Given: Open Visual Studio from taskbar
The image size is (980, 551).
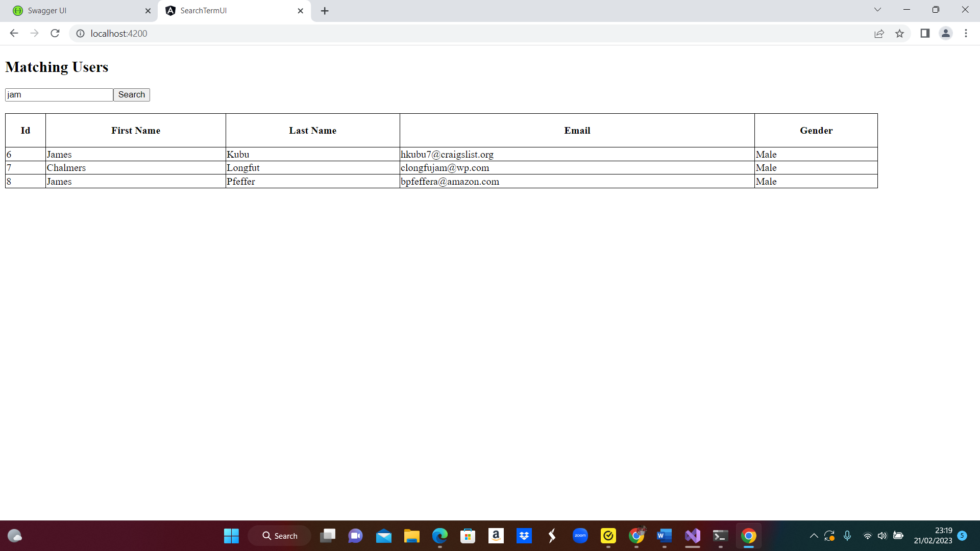Looking at the screenshot, I should [693, 536].
